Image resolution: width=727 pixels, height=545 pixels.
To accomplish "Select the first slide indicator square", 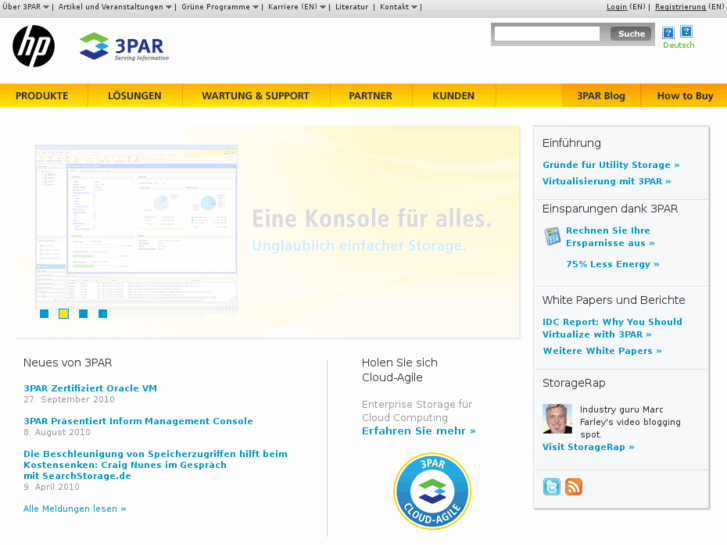I will (x=44, y=314).
